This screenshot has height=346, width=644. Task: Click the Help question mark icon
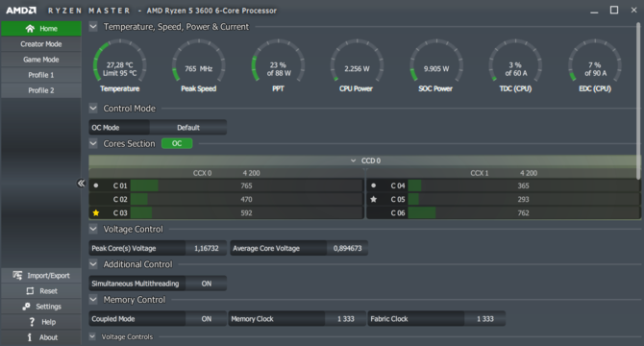point(32,322)
